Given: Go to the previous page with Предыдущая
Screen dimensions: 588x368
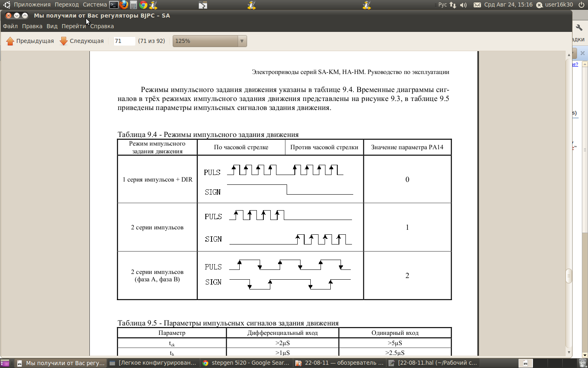Looking at the screenshot, I should coord(30,41).
